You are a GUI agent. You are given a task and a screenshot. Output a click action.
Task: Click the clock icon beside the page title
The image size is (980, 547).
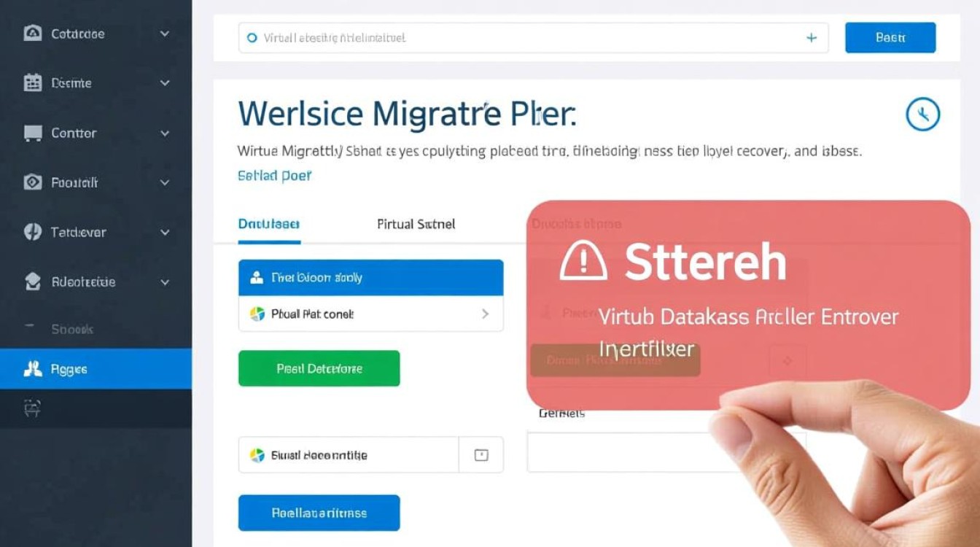922,115
